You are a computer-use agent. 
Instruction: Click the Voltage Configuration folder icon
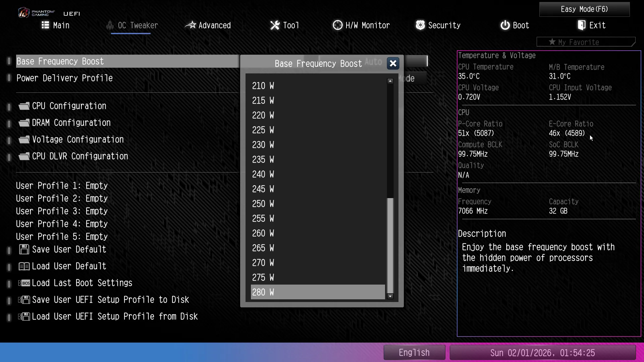coord(24,140)
